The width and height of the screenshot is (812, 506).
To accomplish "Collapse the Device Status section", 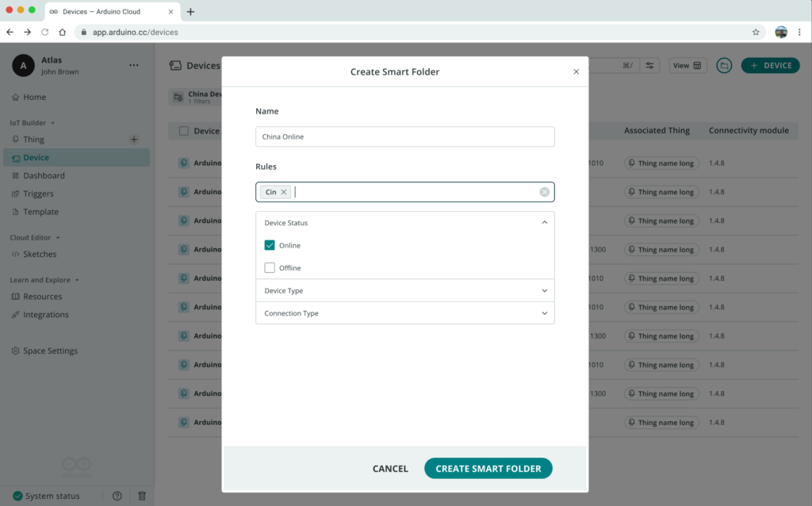I will [544, 223].
